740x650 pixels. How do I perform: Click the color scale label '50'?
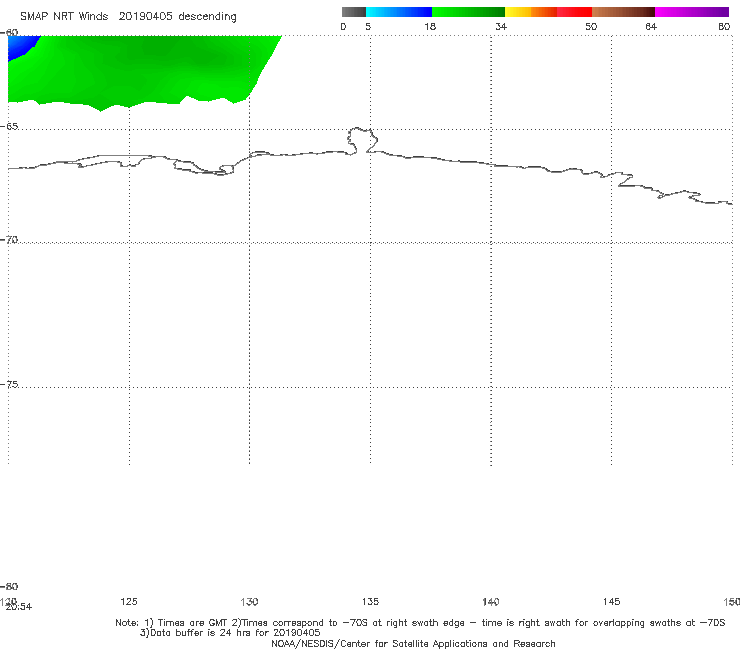[591, 26]
